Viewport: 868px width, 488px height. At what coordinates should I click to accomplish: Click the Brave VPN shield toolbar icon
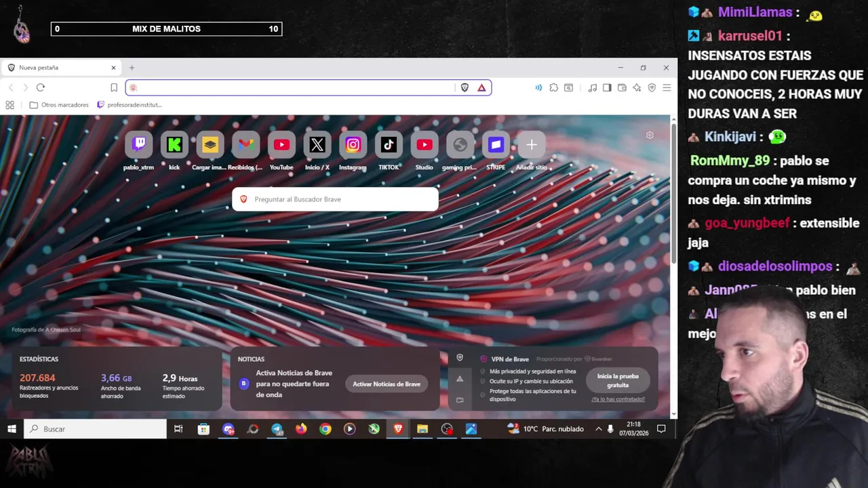(652, 87)
